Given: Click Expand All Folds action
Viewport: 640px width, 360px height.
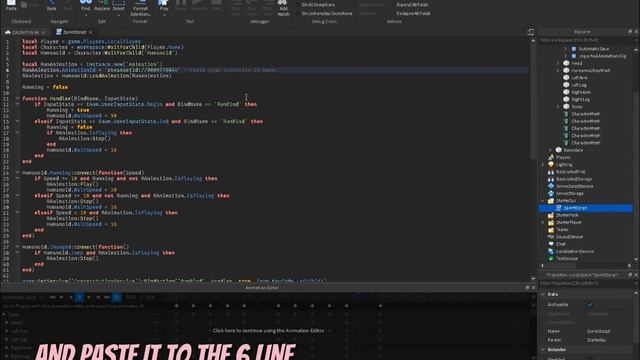Looking at the screenshot, I should pos(412,5).
